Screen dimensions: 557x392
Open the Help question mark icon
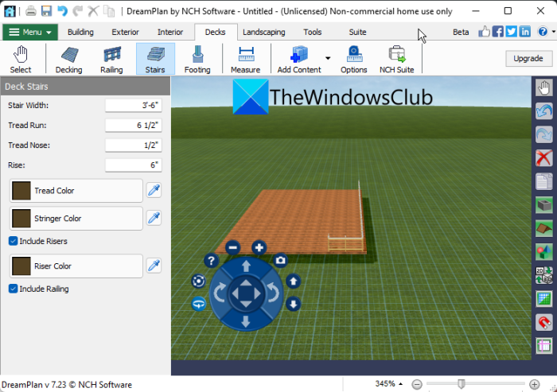(x=543, y=32)
